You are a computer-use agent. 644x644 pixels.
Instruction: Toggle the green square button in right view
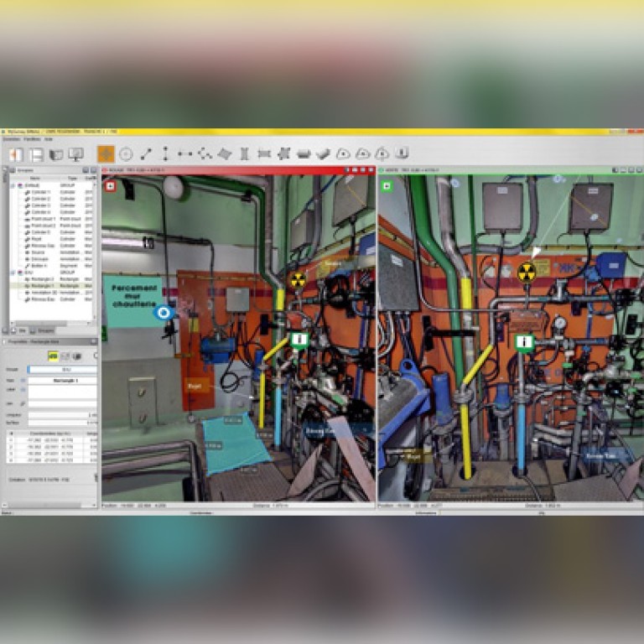[x=387, y=185]
